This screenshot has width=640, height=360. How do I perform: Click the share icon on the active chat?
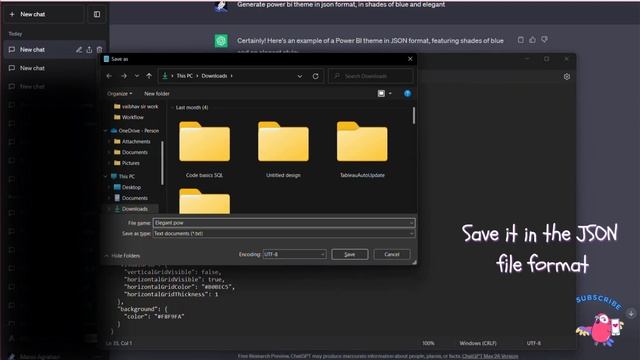pyautogui.click(x=89, y=50)
